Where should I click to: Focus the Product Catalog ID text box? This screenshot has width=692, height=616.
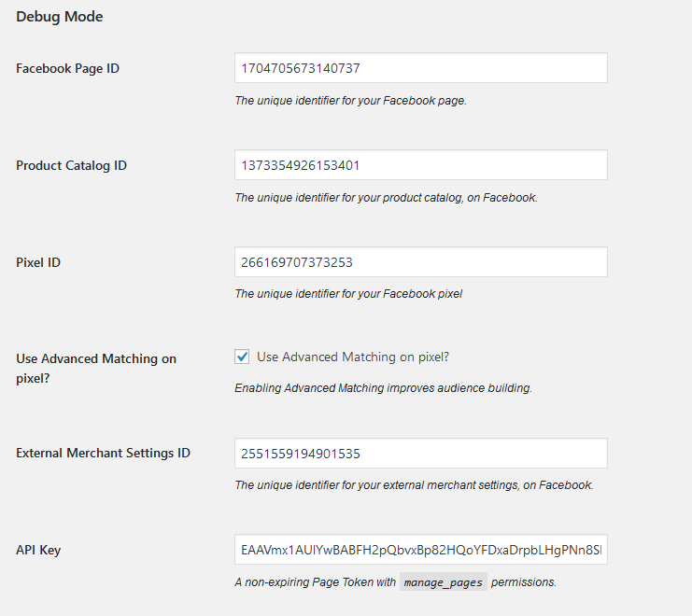pos(420,165)
